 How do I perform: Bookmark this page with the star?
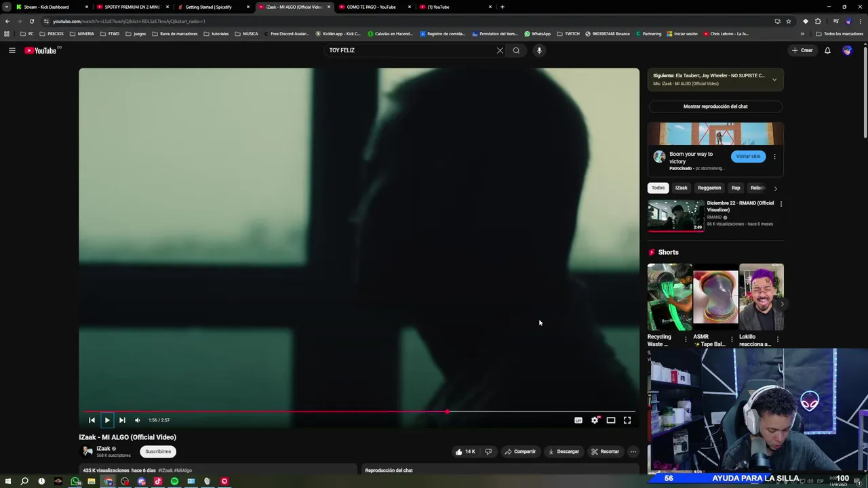click(788, 21)
